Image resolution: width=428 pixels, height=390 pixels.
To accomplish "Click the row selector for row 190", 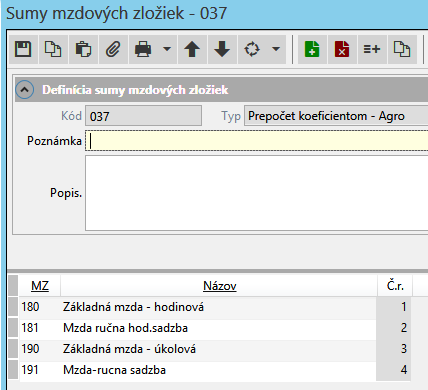I will click(x=13, y=349).
